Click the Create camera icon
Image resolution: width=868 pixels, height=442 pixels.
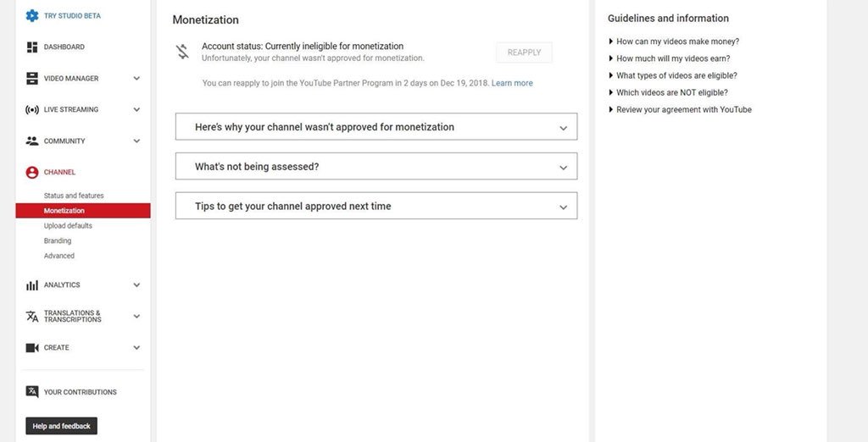[x=32, y=348]
